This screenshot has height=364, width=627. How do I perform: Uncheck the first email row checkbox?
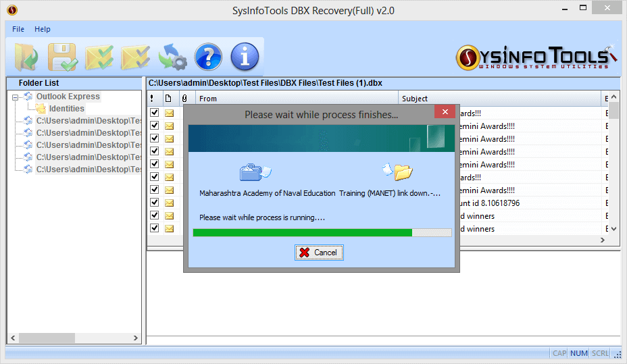(x=154, y=113)
